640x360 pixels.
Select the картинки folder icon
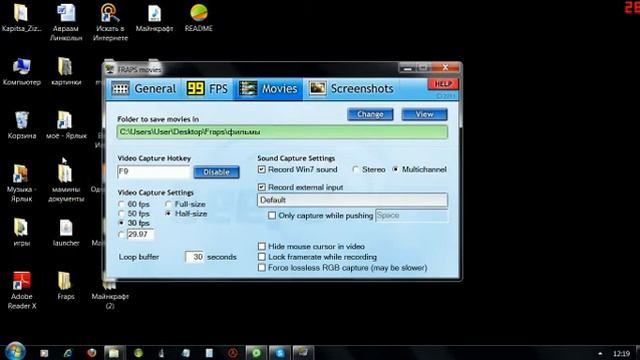click(x=65, y=67)
